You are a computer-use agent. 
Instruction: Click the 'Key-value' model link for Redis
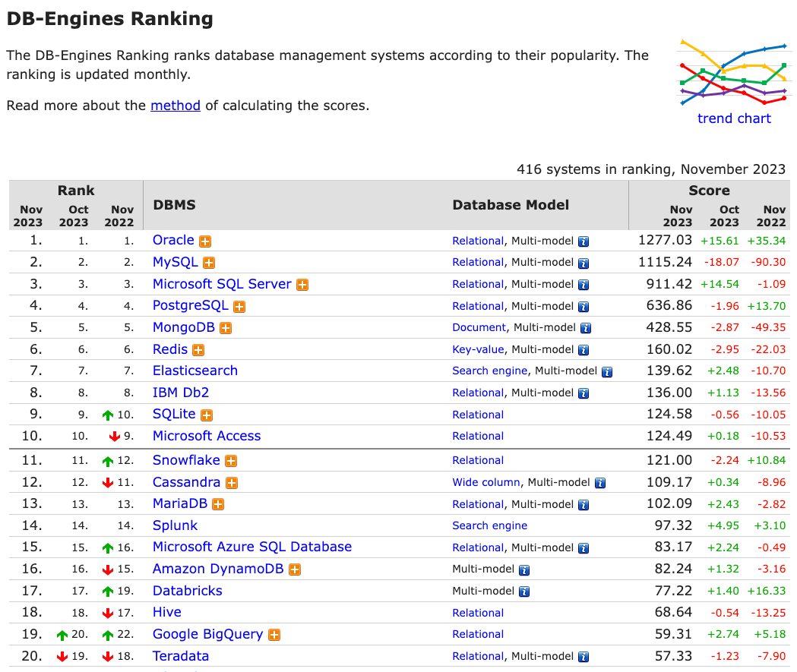click(x=478, y=350)
